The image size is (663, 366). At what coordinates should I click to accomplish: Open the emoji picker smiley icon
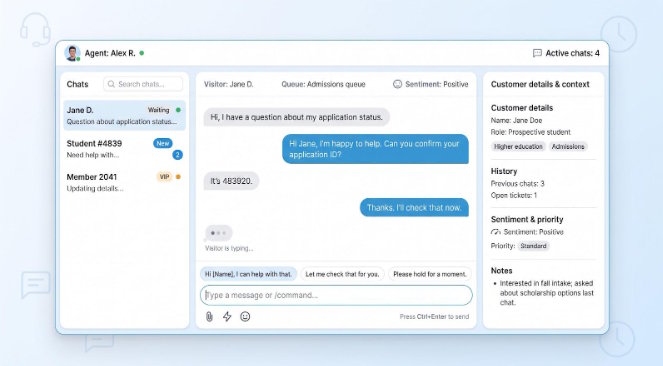[245, 317]
